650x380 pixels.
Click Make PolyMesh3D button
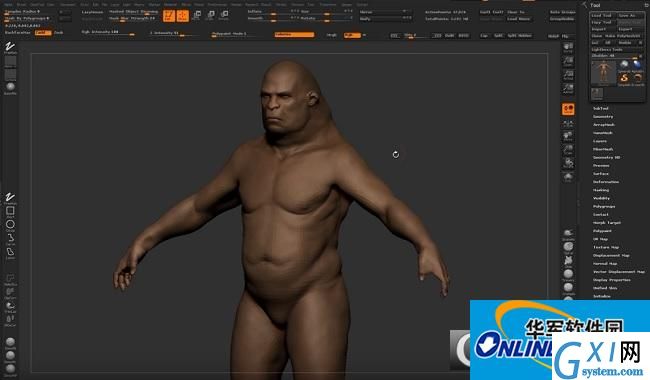pyautogui.click(x=623, y=36)
